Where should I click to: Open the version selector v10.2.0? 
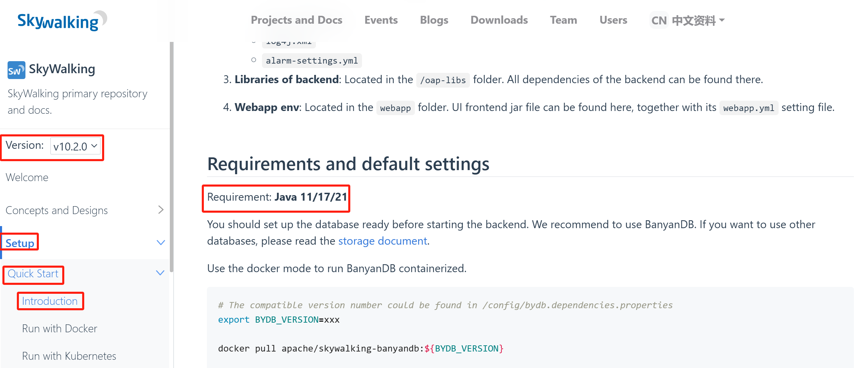coord(75,146)
